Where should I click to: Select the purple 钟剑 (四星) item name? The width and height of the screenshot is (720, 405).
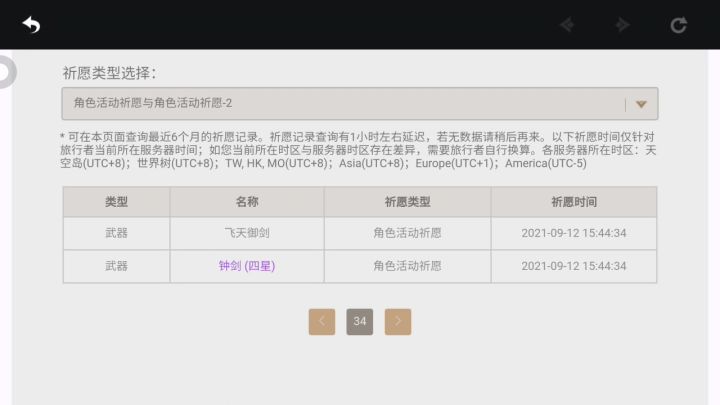(x=247, y=266)
